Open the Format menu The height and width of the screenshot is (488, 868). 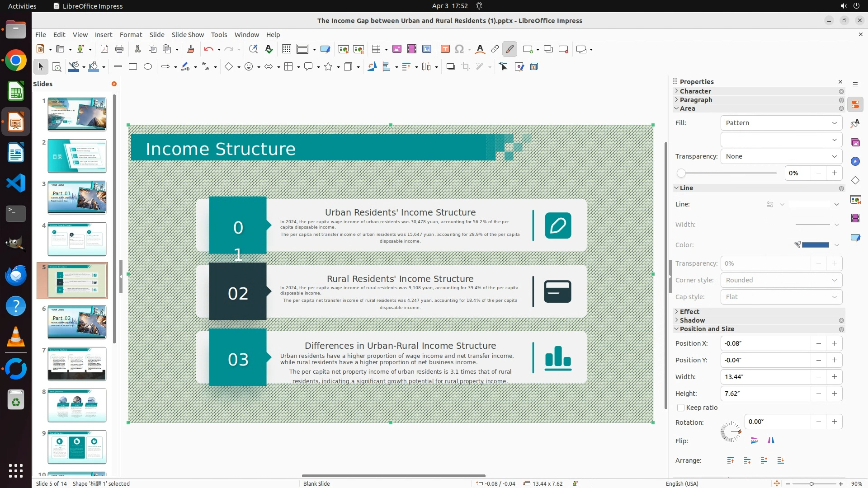coord(131,35)
